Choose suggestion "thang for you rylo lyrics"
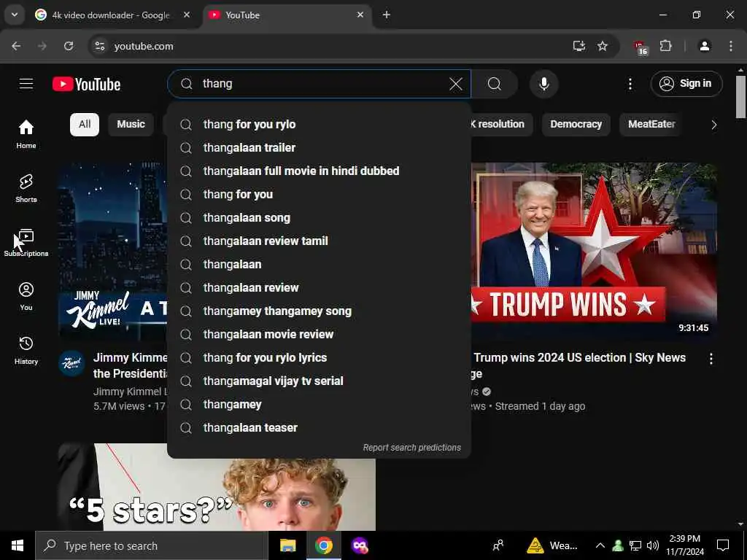This screenshot has width=747, height=560. point(320,357)
